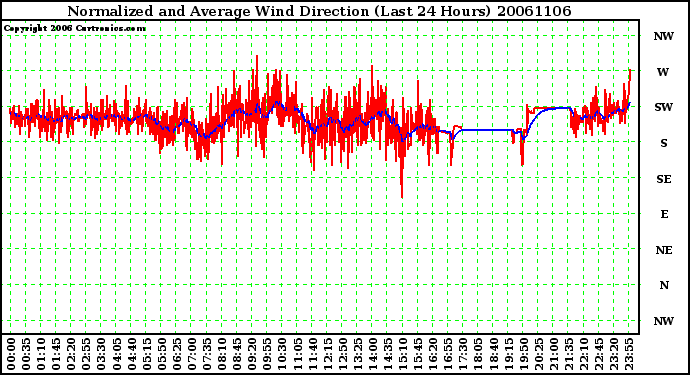This screenshot has width=690, height=375.
Task: Click the "07:35" time axis label
Action: 207,354
